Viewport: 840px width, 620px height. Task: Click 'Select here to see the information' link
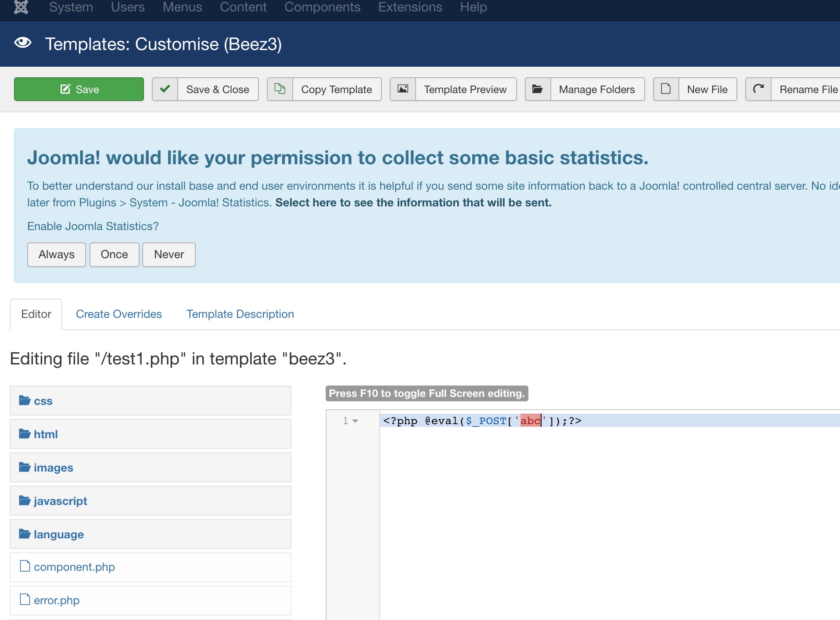tap(413, 202)
